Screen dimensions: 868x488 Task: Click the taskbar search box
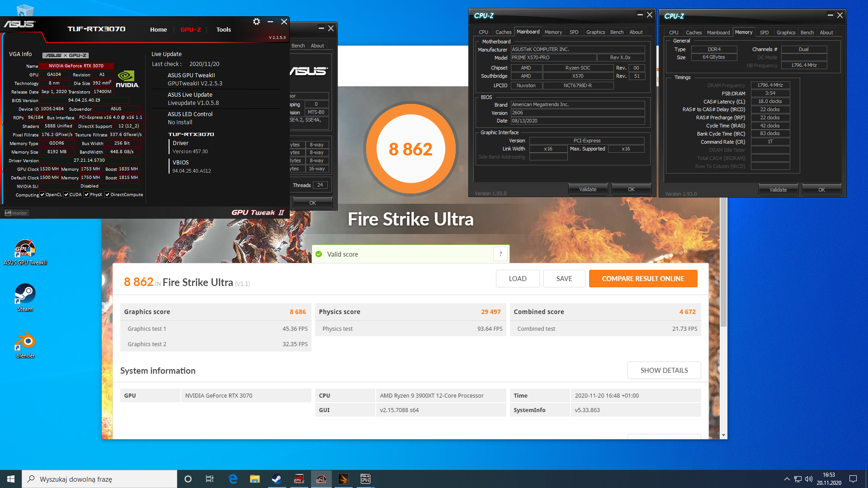[99, 479]
